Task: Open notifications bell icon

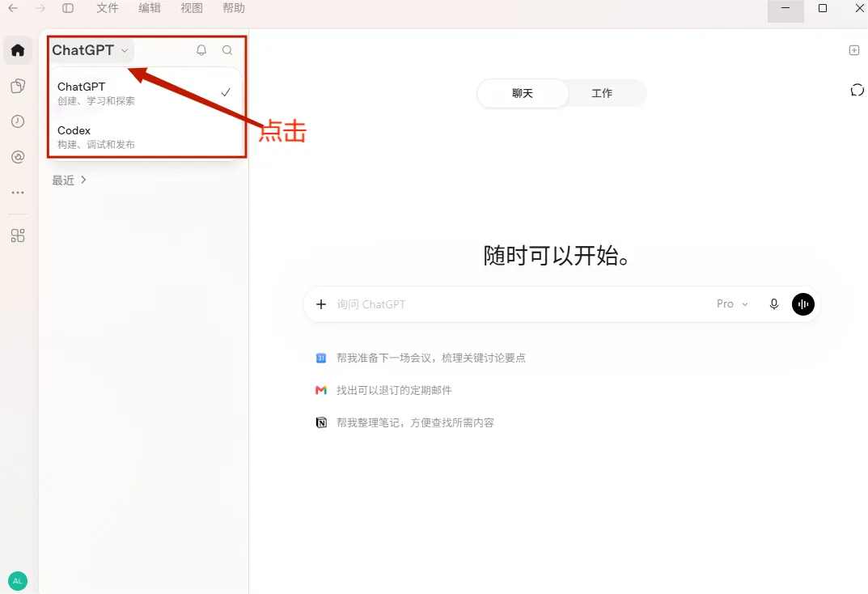Action: [201, 50]
